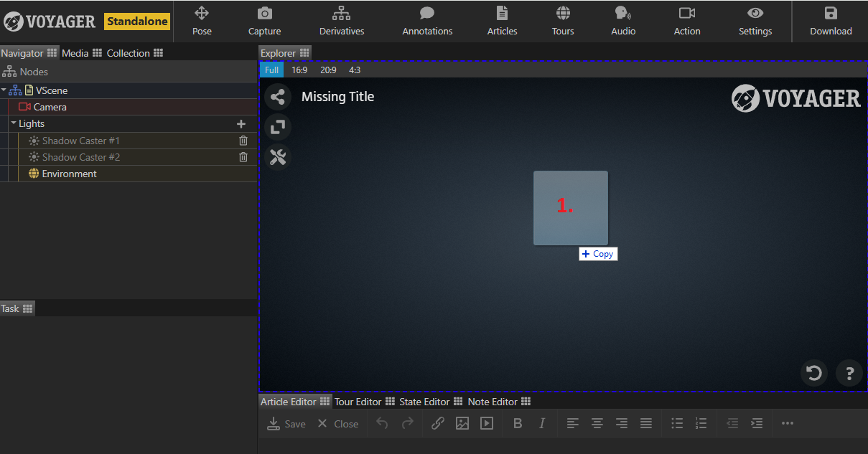Toggle bold formatting
This screenshot has height=454, width=868.
[518, 424]
